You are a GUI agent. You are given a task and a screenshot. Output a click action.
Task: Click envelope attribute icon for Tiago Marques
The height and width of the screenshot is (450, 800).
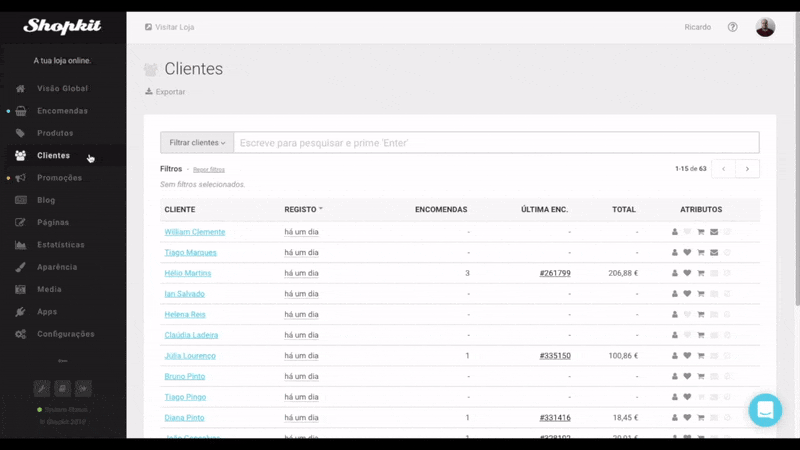click(714, 253)
